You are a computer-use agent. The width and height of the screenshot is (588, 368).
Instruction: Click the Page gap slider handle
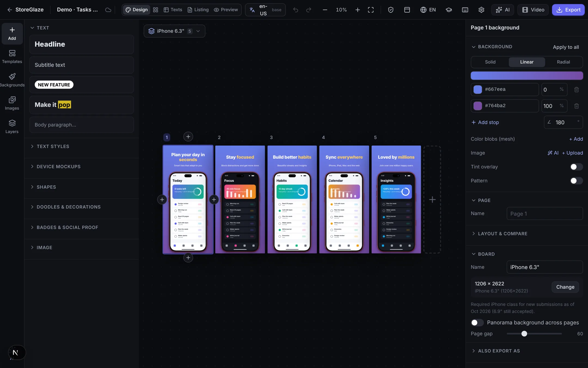coord(524,334)
